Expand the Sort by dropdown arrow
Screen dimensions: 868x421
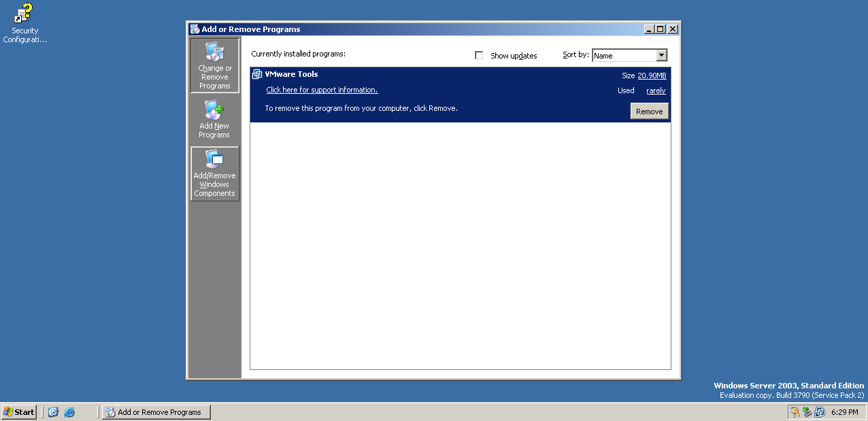pos(661,56)
